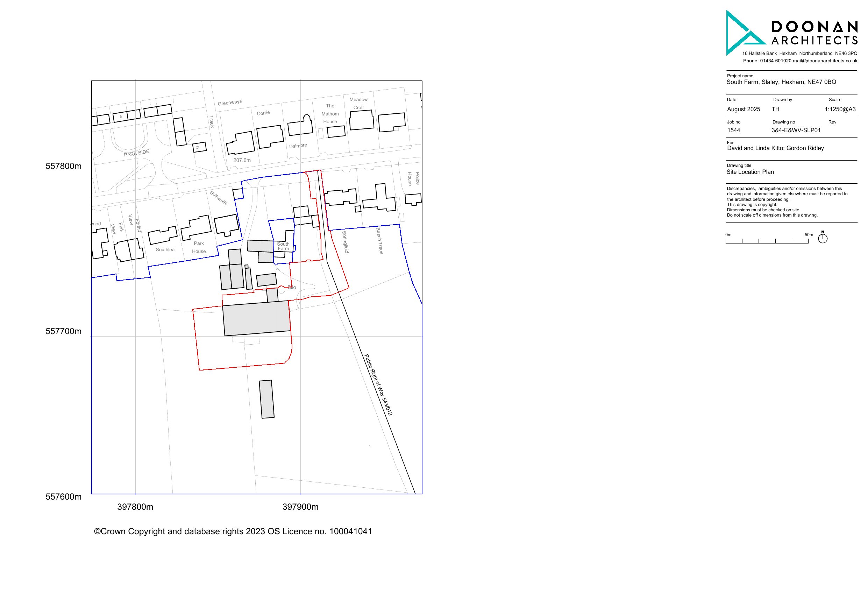Click the Crown Copyright licence notice text
Screen dimensions: 868x614
[233, 531]
